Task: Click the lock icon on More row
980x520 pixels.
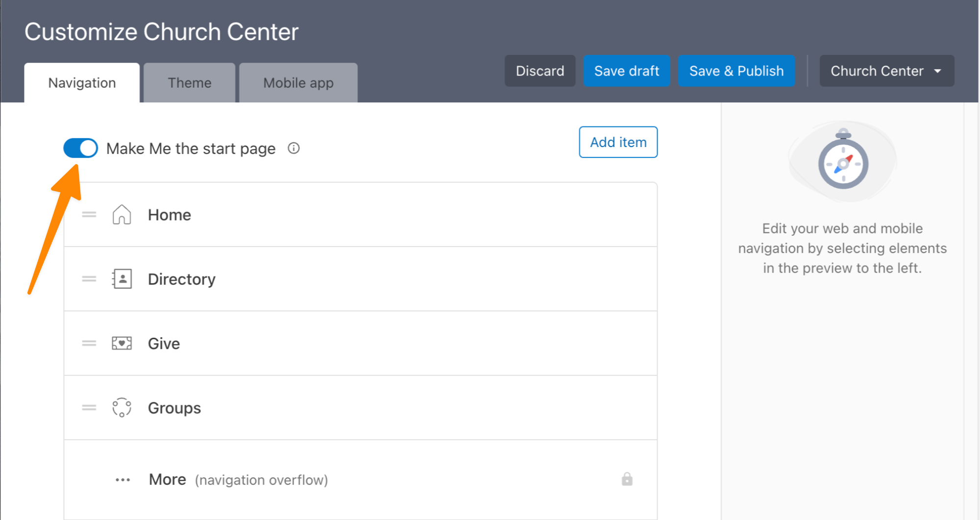Action: pyautogui.click(x=627, y=479)
